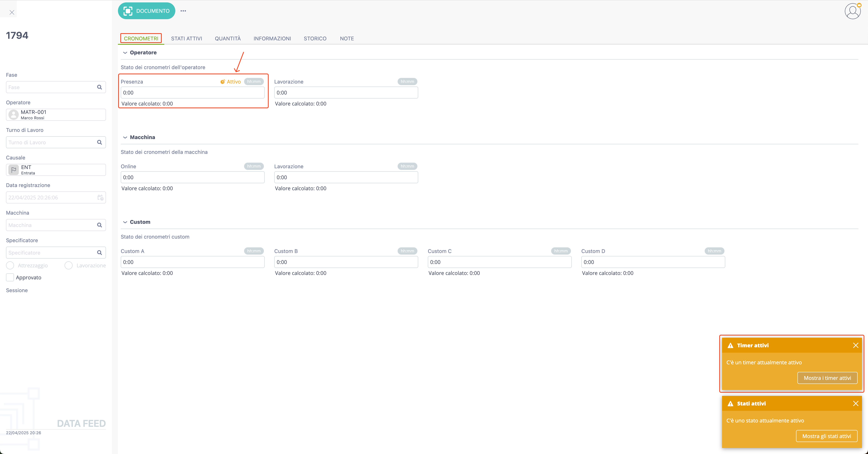Screen dimensions: 868x454
Task: Click the DOCUMENTO button
Action: click(147, 11)
